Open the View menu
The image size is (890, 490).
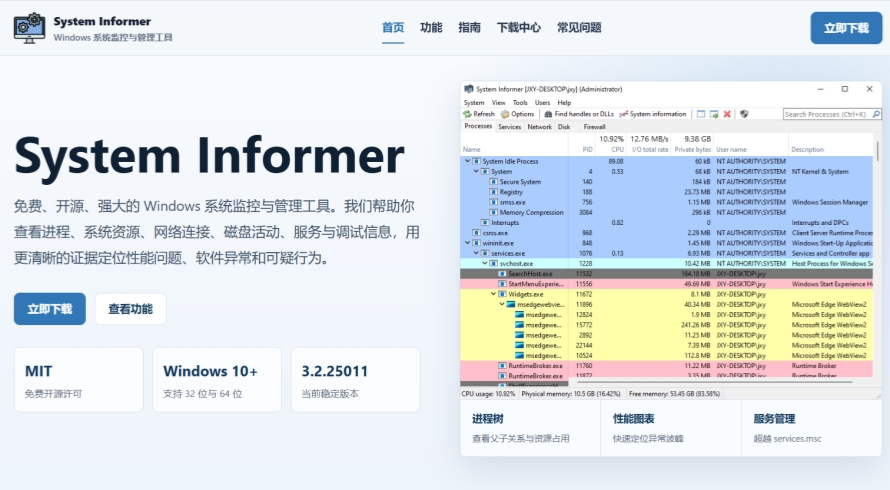tap(498, 103)
